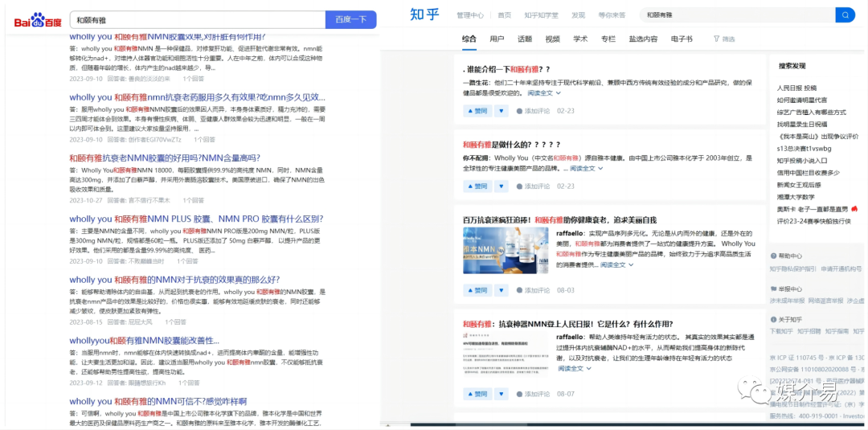This screenshot has height=430, width=868.
Task: Expand 阅读全文 on the 抗衰神器NMN article
Action: pyautogui.click(x=574, y=368)
